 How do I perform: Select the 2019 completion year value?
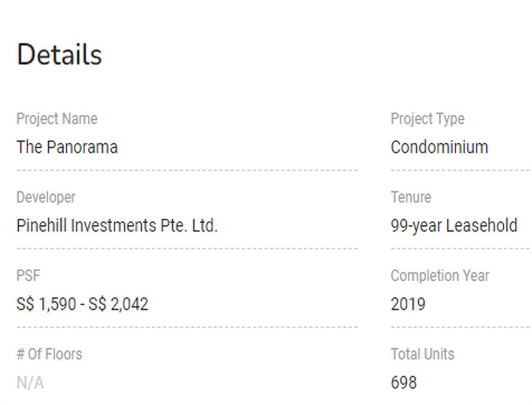coord(407,304)
